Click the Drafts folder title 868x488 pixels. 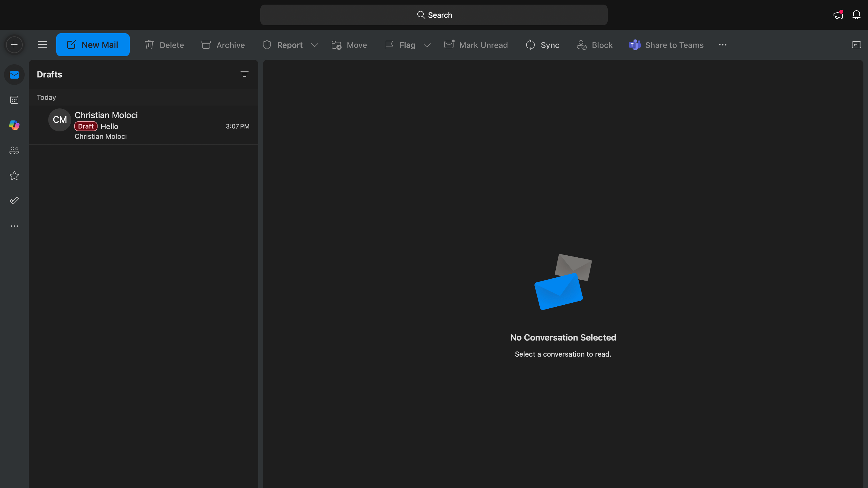pos(49,74)
